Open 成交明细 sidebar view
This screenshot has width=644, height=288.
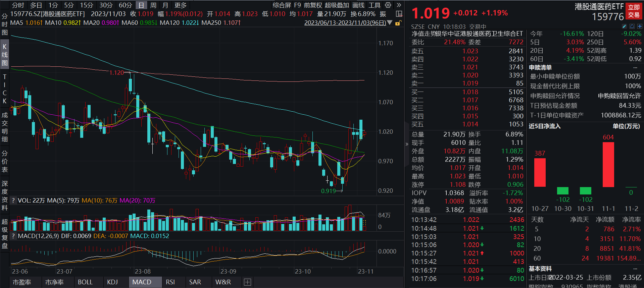tap(5, 127)
